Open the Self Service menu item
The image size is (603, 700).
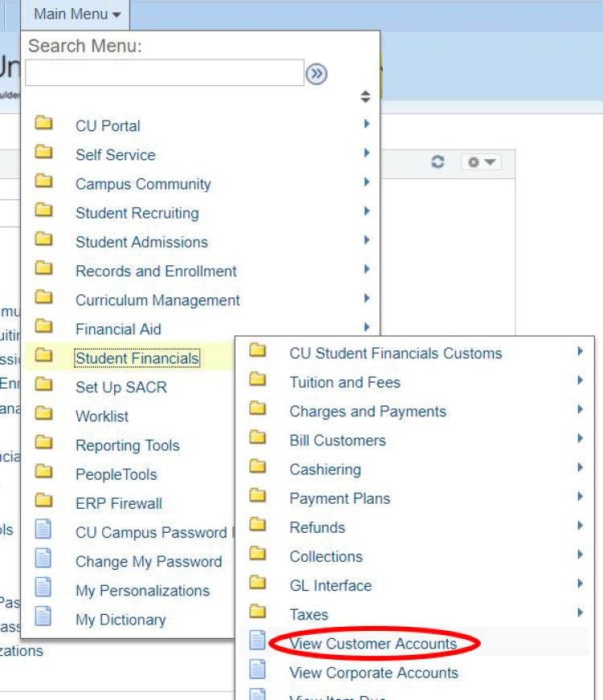point(115,155)
